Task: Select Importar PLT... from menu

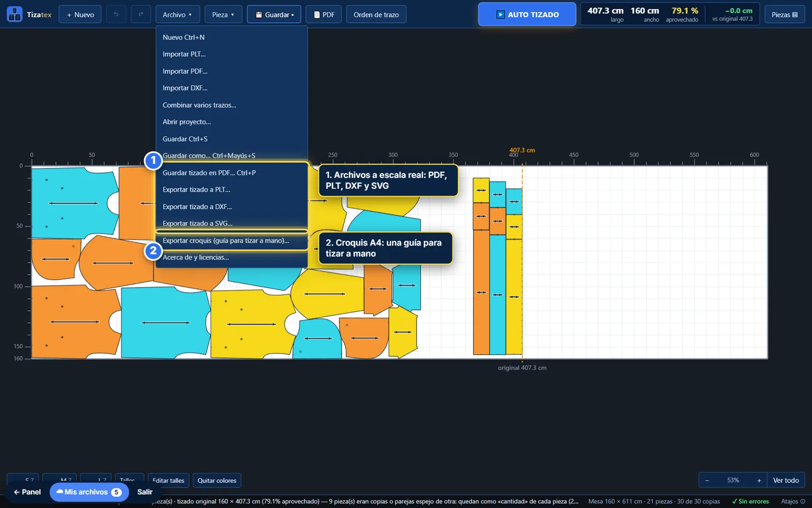Action: (232, 54)
